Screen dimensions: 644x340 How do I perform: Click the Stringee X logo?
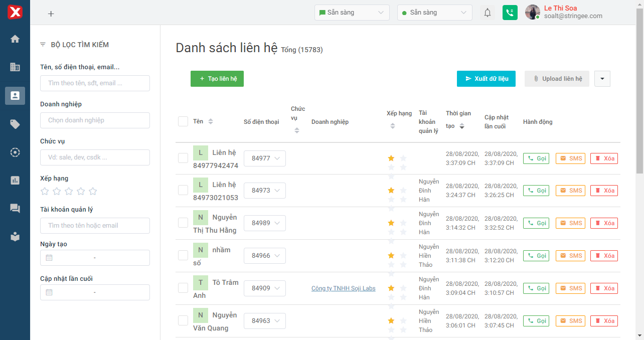point(15,13)
